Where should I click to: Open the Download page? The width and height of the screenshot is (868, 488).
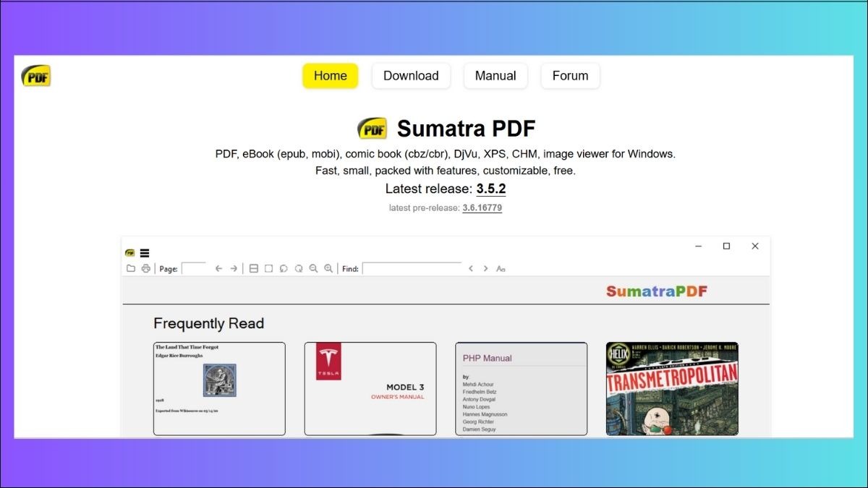pos(411,76)
